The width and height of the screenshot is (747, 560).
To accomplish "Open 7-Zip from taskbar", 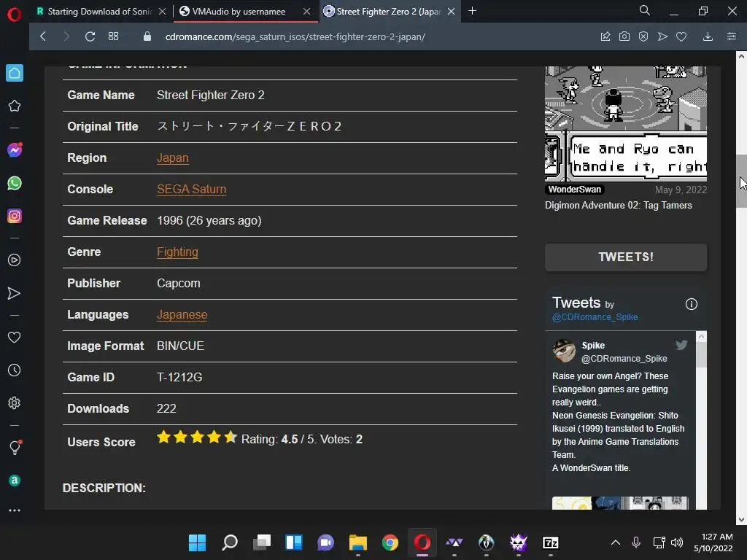I will point(550,542).
